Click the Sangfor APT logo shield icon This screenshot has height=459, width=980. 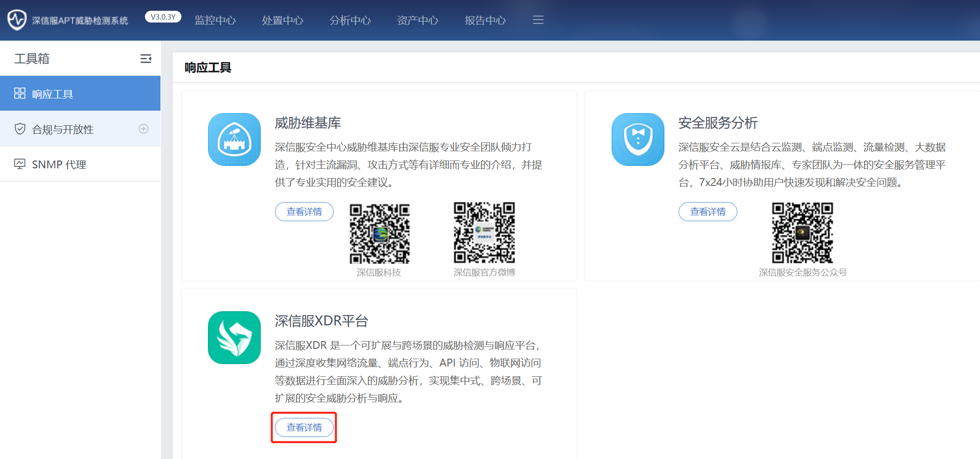click(16, 20)
